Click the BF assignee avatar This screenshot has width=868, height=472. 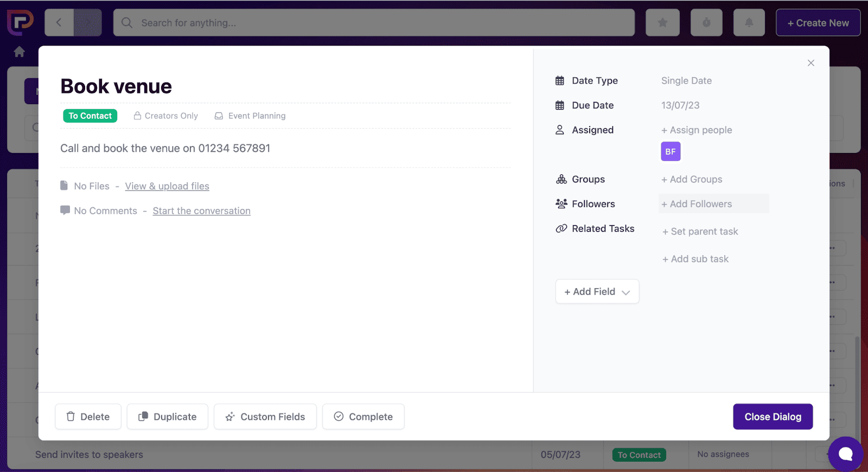coord(671,152)
